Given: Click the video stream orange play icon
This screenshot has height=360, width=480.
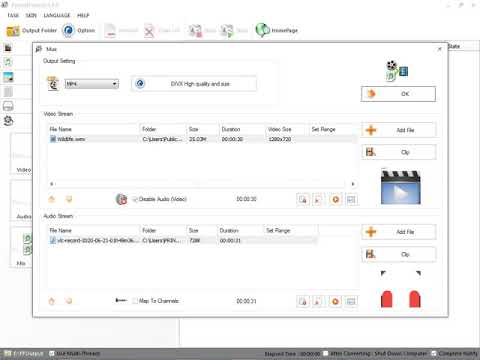Looking at the screenshot, I should (x=335, y=200).
